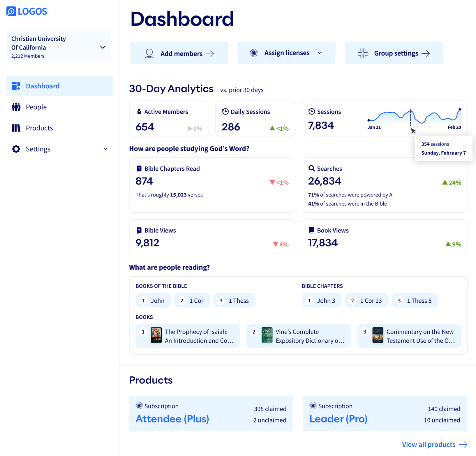Open the Assign licenses dropdown chevron
The image size is (476, 456).
(x=320, y=53)
